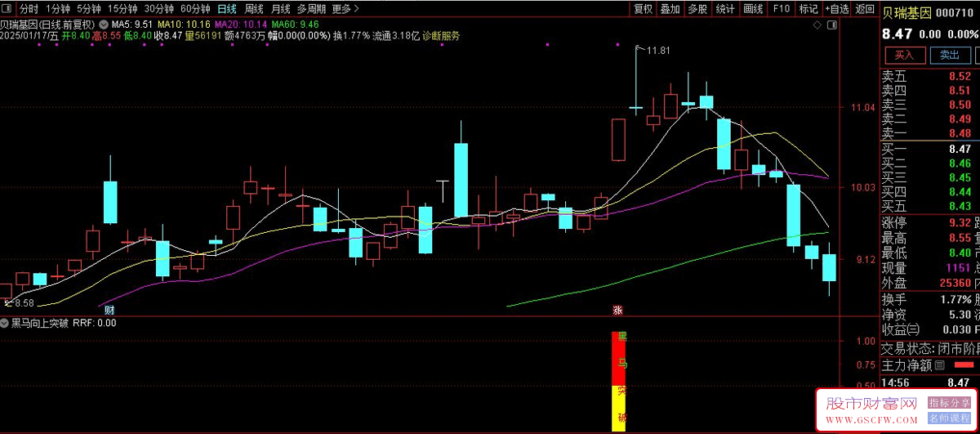
Task: Click the 涨 marker below the candles
Action: pos(618,311)
